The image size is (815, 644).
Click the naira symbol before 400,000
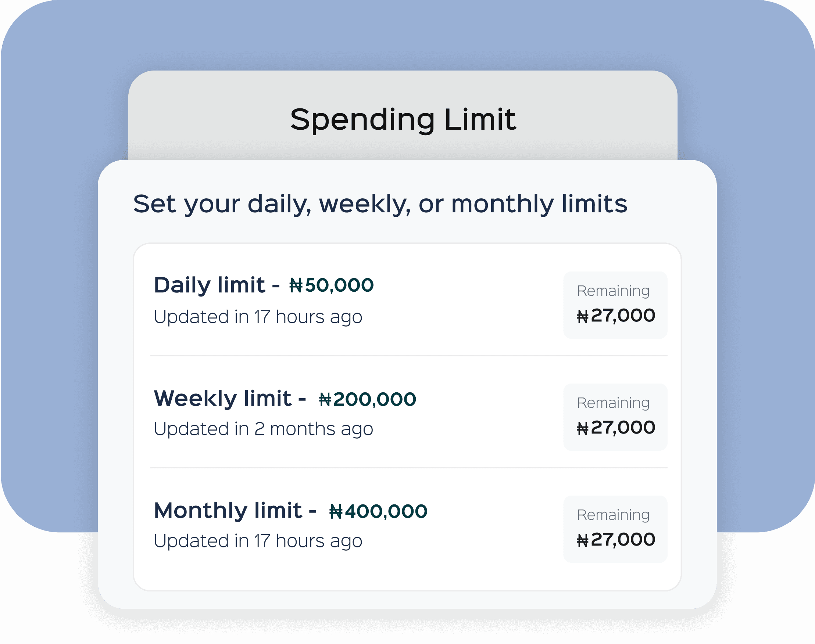(336, 512)
